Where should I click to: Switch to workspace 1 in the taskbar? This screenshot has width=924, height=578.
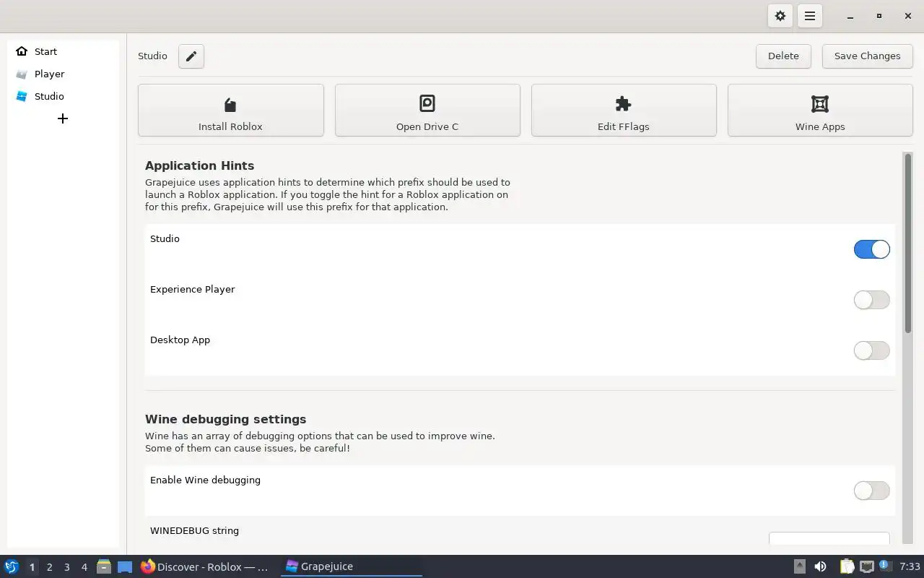tap(32, 567)
